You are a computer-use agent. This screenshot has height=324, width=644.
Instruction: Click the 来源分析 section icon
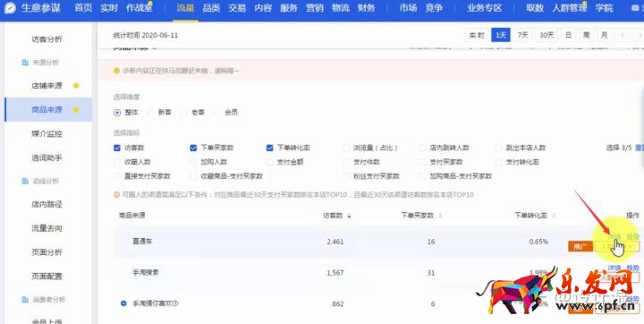25,63
